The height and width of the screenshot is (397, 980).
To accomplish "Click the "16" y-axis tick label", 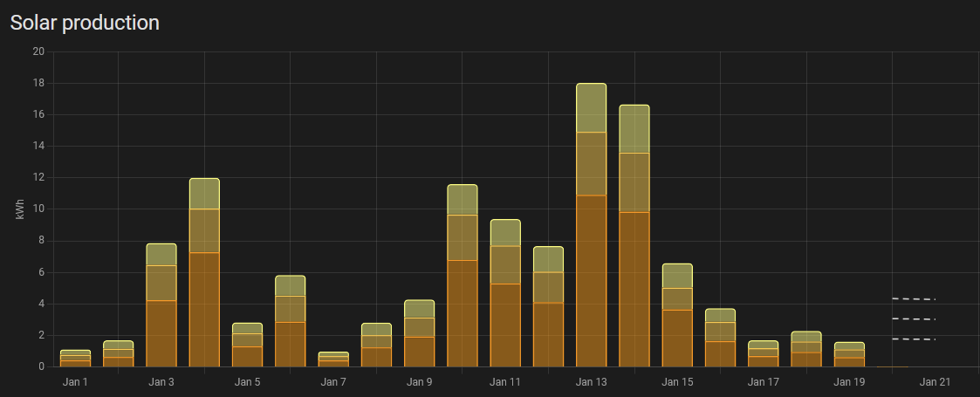I will [x=38, y=115].
